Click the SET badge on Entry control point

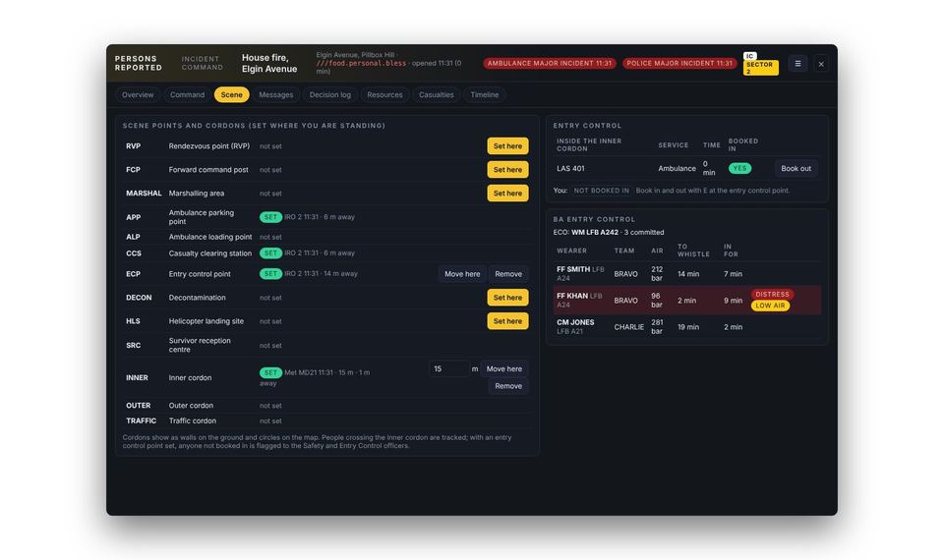pyautogui.click(x=270, y=274)
